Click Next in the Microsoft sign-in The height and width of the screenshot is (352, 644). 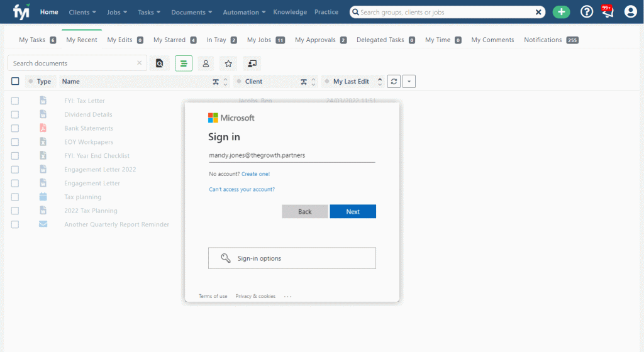[x=353, y=211]
